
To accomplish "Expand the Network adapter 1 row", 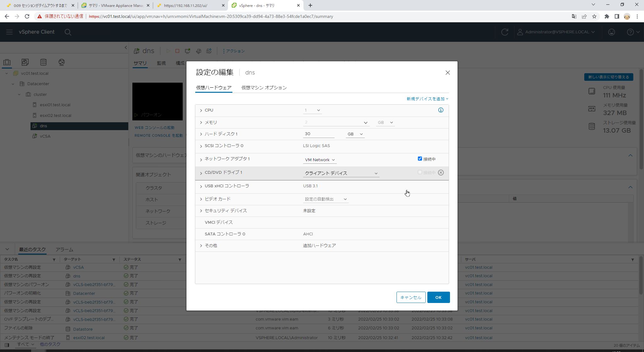I will [201, 160].
